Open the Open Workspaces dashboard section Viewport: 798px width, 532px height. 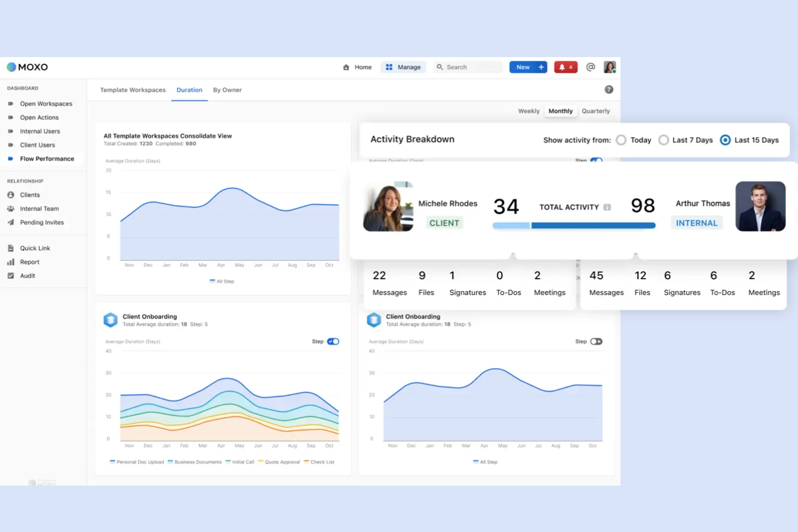coord(46,103)
